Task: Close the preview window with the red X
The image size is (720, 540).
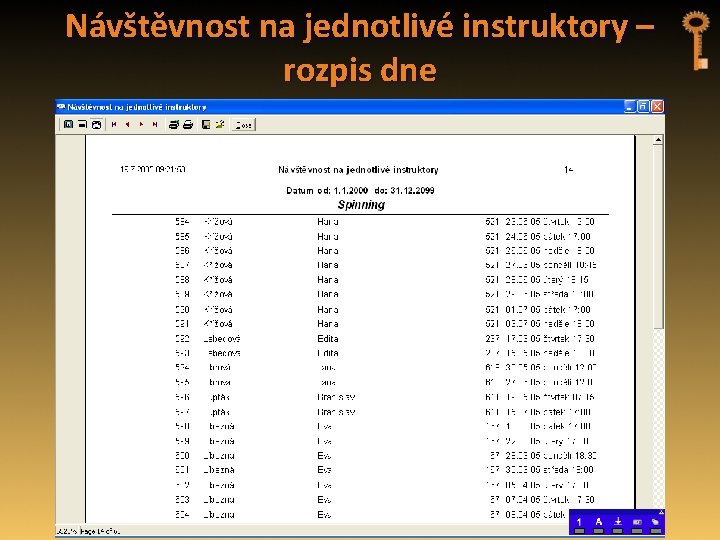Action: [658, 107]
